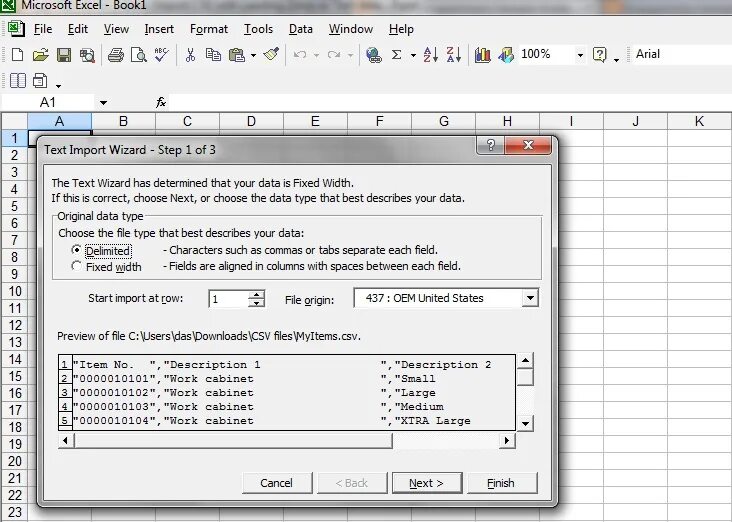Click the Save floppy disk icon
This screenshot has height=522, width=732.
coord(64,55)
